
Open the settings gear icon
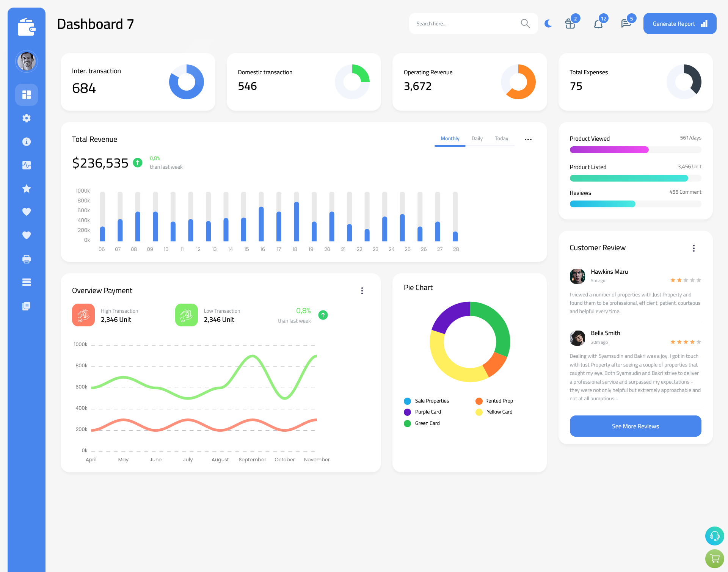tap(27, 118)
